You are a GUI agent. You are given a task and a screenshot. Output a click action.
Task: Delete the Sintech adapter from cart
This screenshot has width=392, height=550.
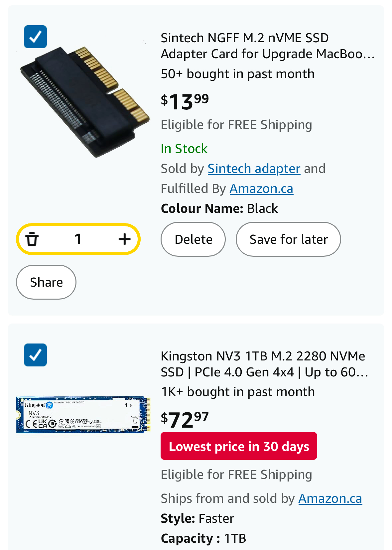point(193,239)
